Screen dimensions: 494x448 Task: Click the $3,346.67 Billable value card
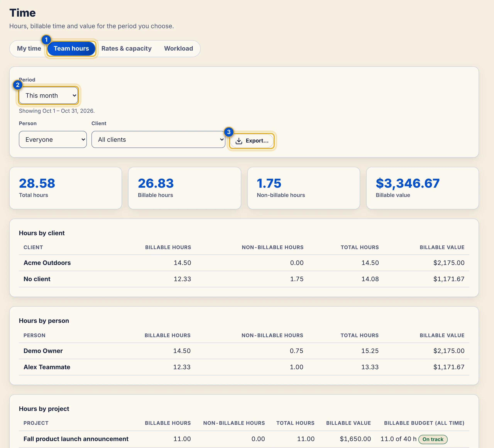(x=422, y=188)
